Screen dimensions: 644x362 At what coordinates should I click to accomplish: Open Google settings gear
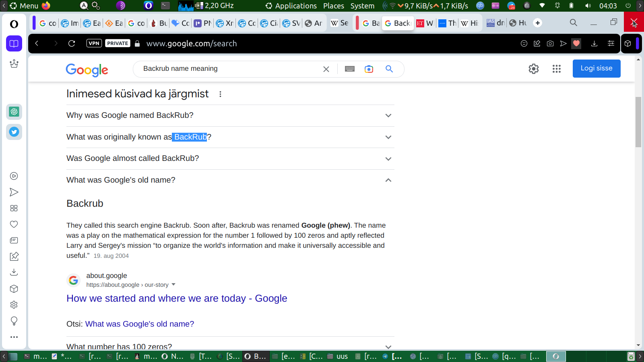click(x=534, y=69)
